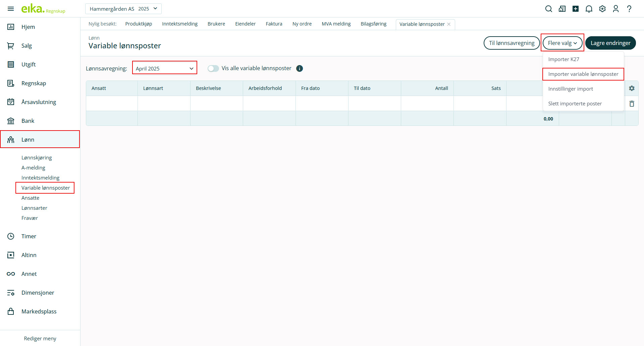Screen dimensions: 644x346
Task: Enable Vis alle variable lønnsposter switch
Action: (x=213, y=68)
